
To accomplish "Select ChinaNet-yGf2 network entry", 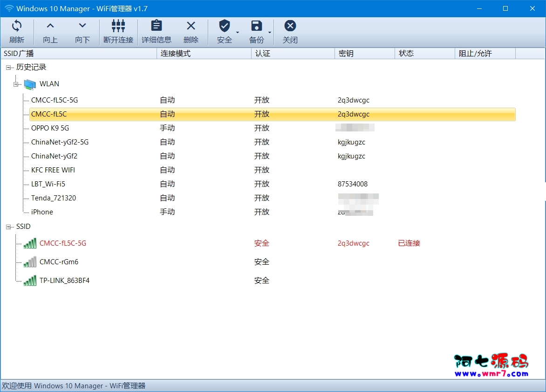I will pyautogui.click(x=55, y=156).
